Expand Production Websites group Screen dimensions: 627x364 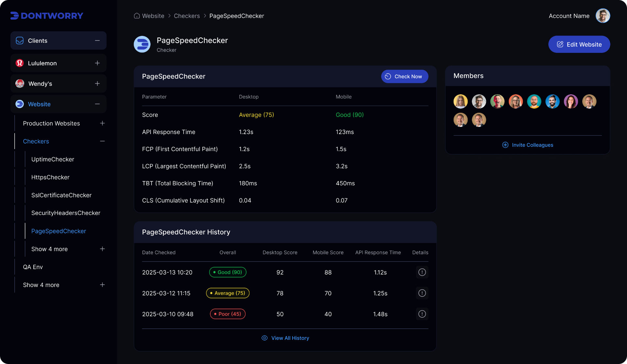pos(102,123)
